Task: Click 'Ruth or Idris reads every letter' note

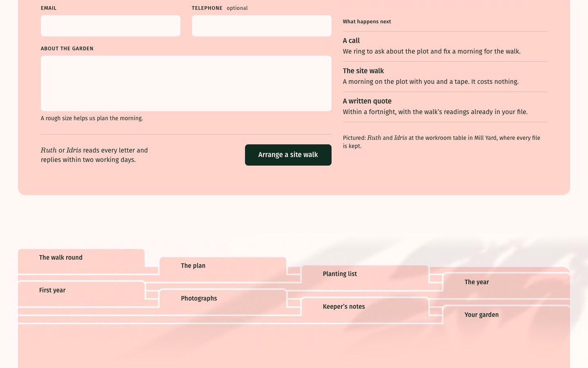Action: (x=94, y=155)
